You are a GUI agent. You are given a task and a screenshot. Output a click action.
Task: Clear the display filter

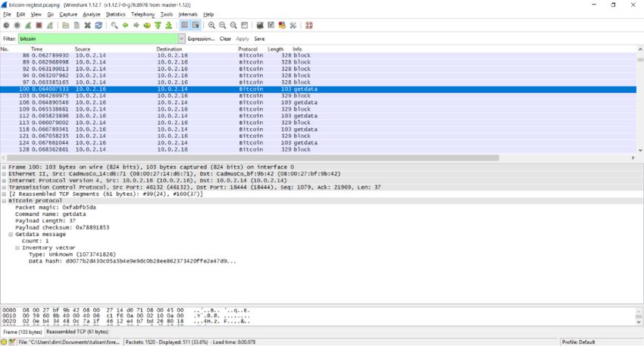pyautogui.click(x=225, y=39)
